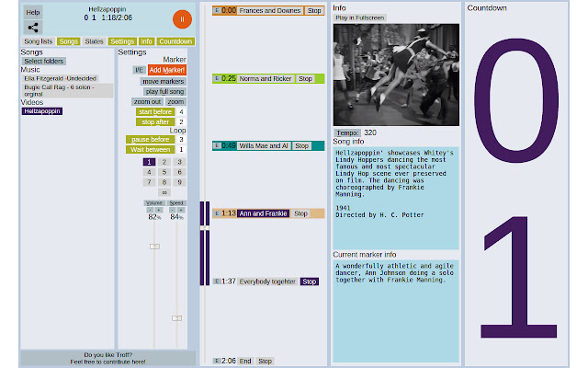Screen dimensions: 588x368
Task: Click the Select folders button
Action: pyautogui.click(x=44, y=61)
